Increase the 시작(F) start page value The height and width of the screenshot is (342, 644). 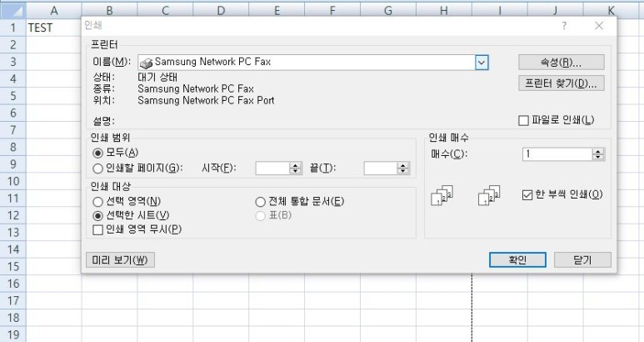[x=295, y=165]
